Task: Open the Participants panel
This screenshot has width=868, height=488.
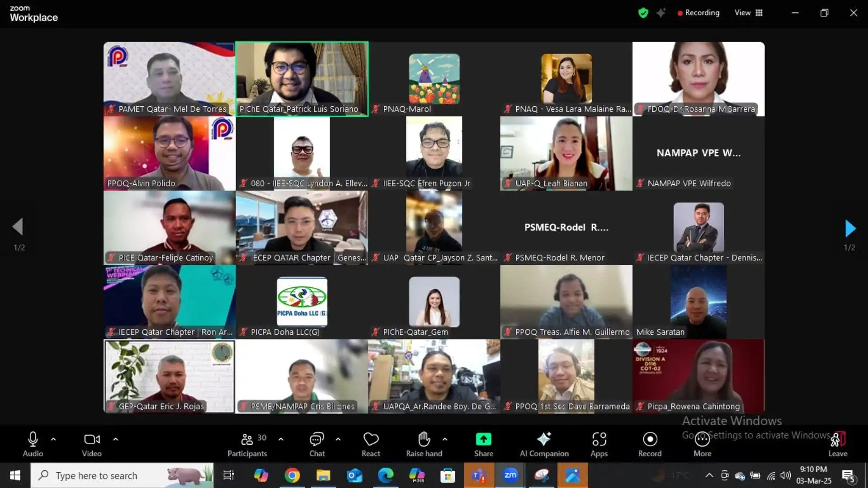Action: [247, 444]
